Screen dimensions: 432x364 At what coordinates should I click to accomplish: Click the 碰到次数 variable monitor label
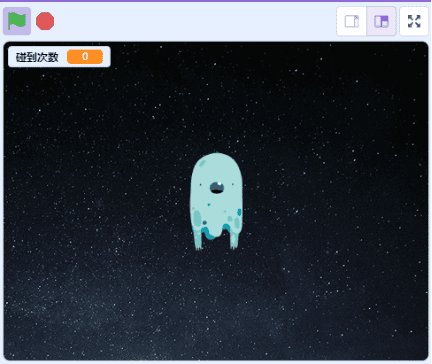tap(37, 57)
